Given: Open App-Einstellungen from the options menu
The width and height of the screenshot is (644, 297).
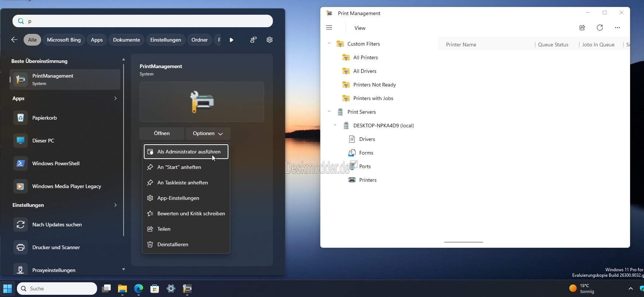Looking at the screenshot, I should click(x=186, y=198).
